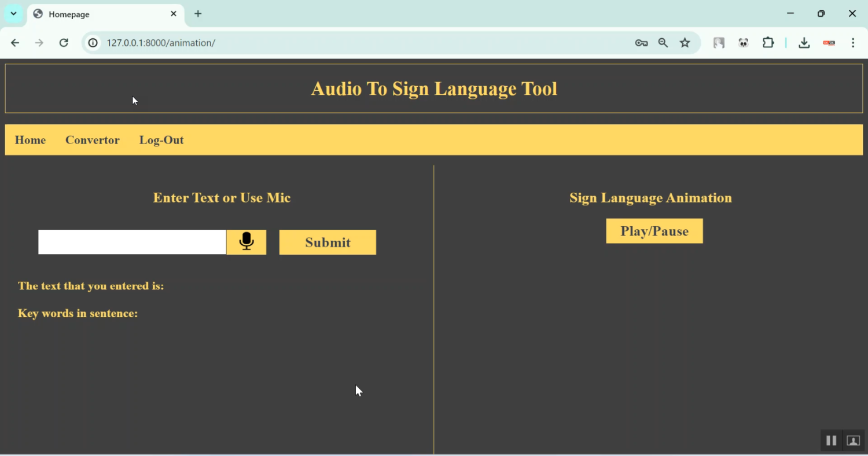Image resolution: width=868 pixels, height=456 pixels.
Task: Bookmark this page with the star icon
Action: pyautogui.click(x=685, y=43)
